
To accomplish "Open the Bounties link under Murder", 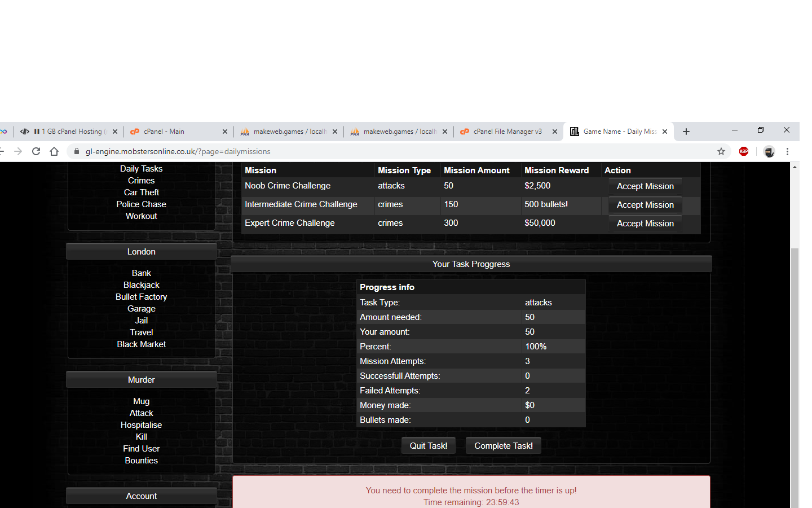I will (x=141, y=461).
